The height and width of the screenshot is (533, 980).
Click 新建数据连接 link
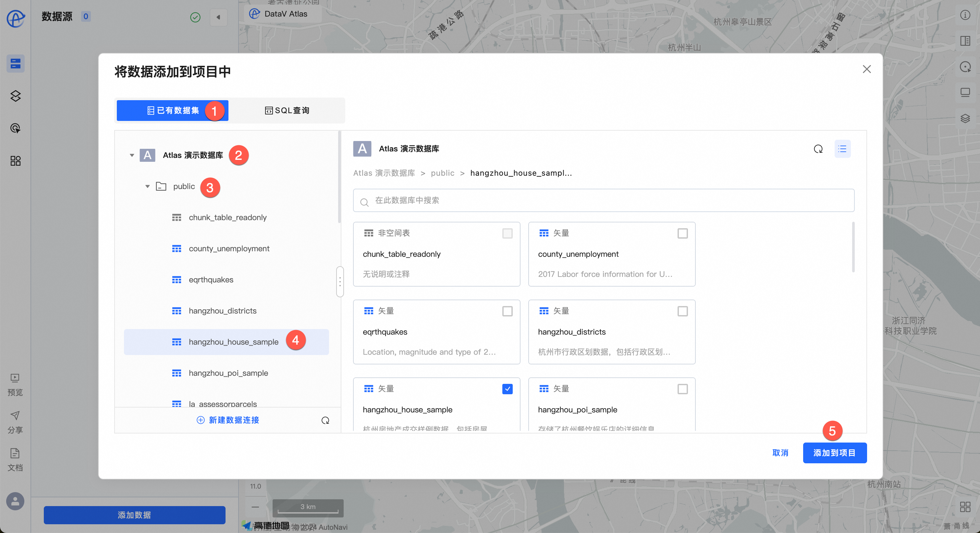(x=228, y=420)
